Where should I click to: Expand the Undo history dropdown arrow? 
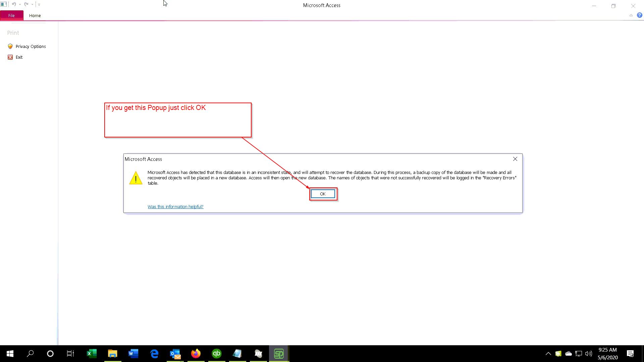tap(20, 5)
